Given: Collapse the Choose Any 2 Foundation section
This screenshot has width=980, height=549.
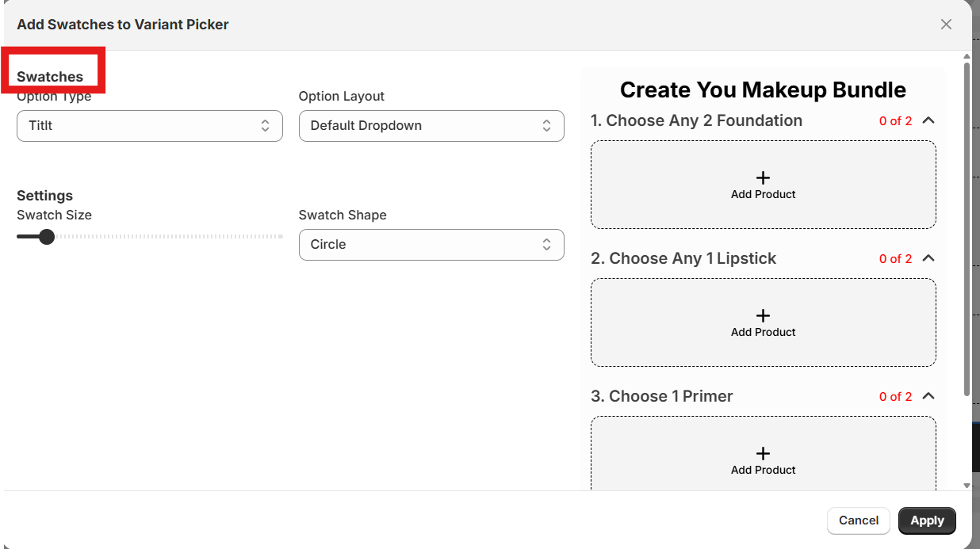Looking at the screenshot, I should click(929, 120).
